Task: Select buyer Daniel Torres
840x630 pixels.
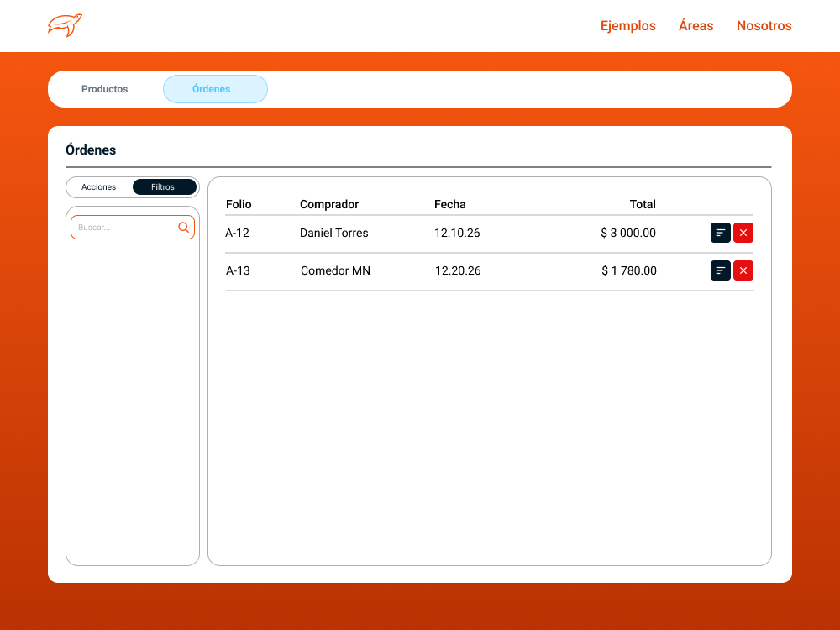Action: point(334,233)
